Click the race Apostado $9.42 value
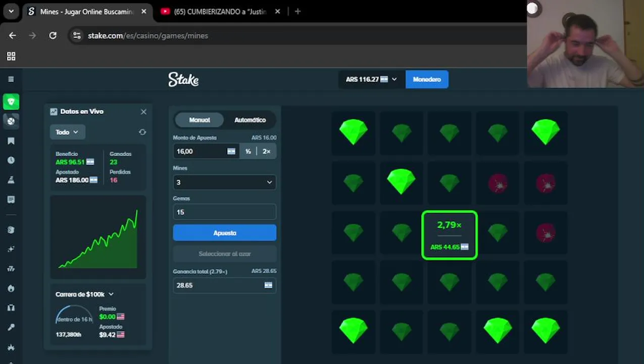644x364 pixels. click(112, 335)
